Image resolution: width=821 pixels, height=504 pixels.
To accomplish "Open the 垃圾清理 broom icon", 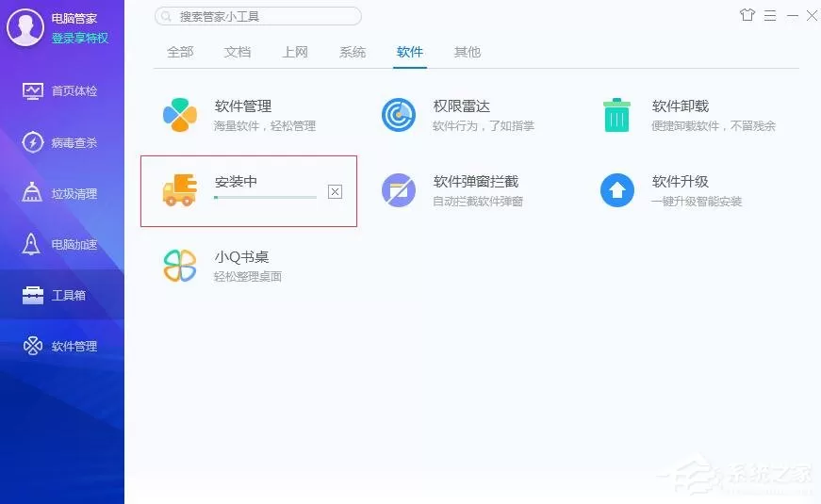I will point(32,192).
